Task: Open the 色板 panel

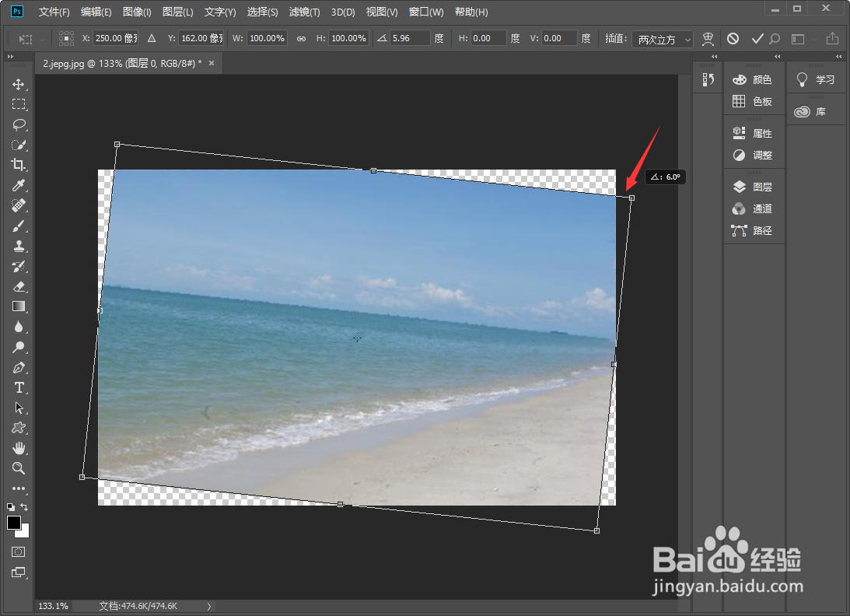Action: pos(753,101)
